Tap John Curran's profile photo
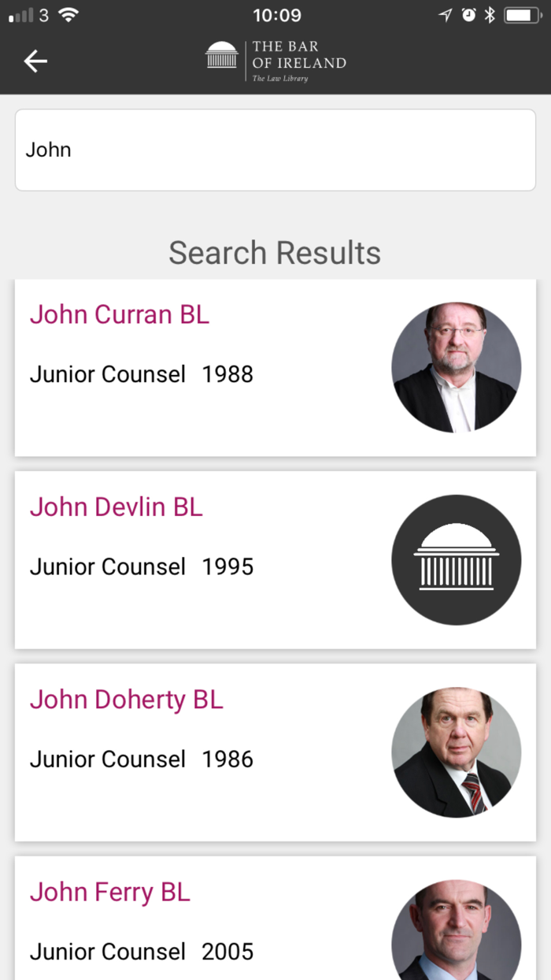This screenshot has height=980, width=551. [457, 366]
